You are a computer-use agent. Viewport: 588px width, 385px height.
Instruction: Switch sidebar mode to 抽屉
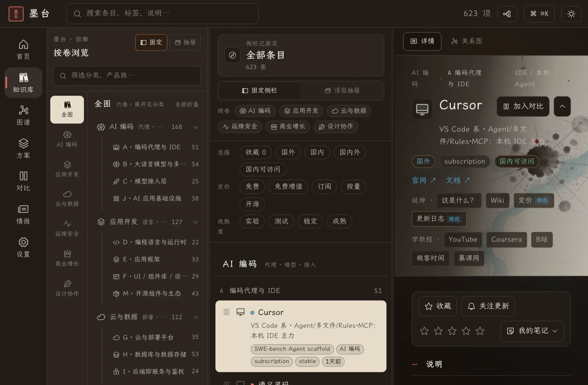tap(185, 42)
